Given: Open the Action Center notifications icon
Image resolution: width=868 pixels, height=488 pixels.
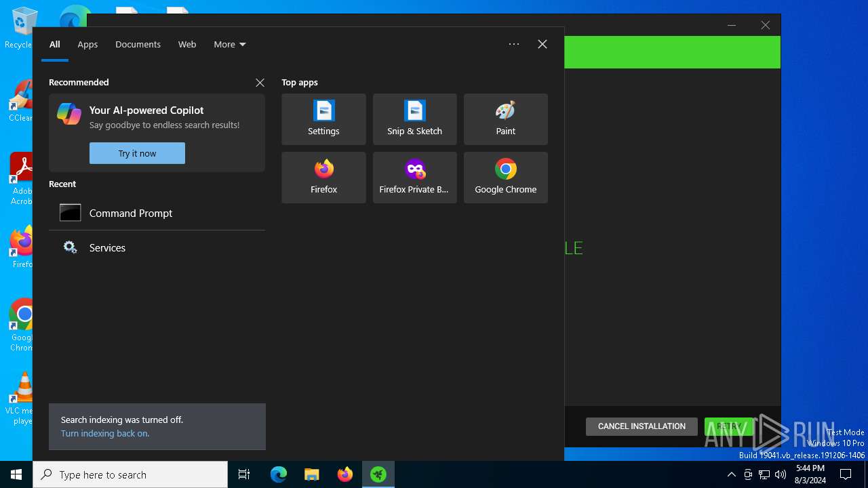Looking at the screenshot, I should [x=846, y=474].
